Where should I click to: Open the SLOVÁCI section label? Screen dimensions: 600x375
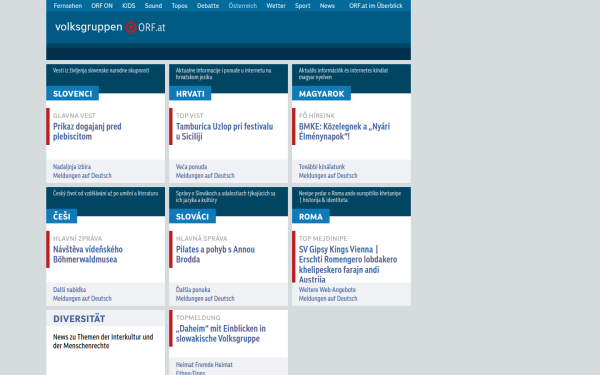coord(192,217)
